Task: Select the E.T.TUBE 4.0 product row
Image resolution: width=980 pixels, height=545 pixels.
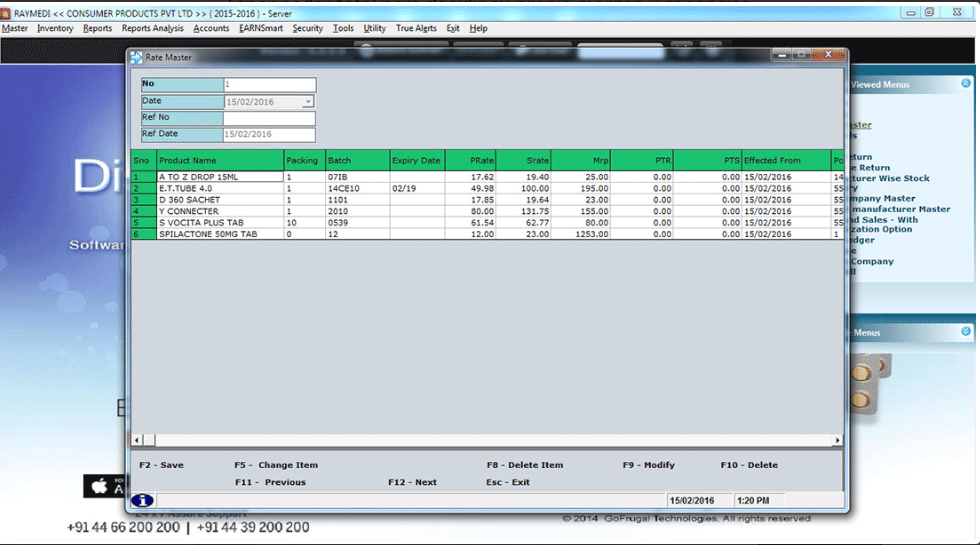Action: pyautogui.click(x=219, y=188)
